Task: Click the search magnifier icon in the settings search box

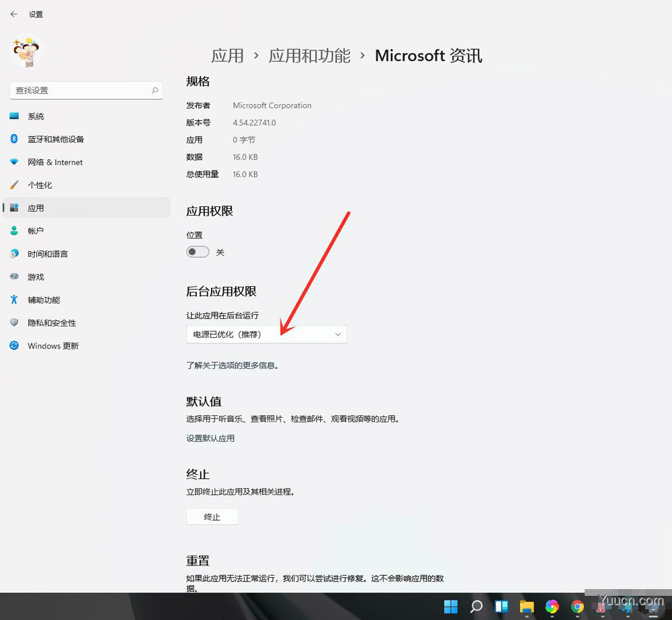Action: (155, 91)
